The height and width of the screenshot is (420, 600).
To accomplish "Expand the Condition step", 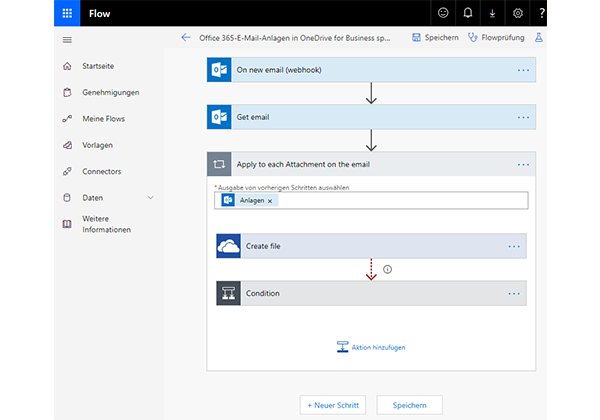I will (x=371, y=293).
